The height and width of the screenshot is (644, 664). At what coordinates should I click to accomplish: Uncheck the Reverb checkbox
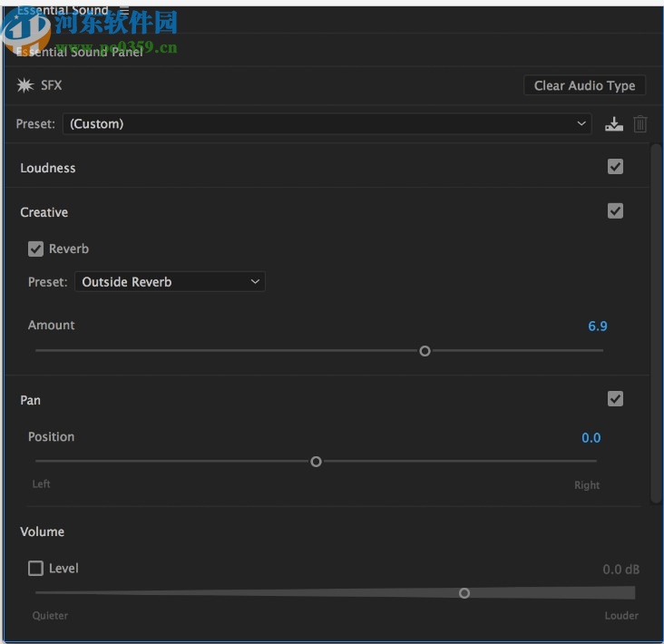[36, 249]
